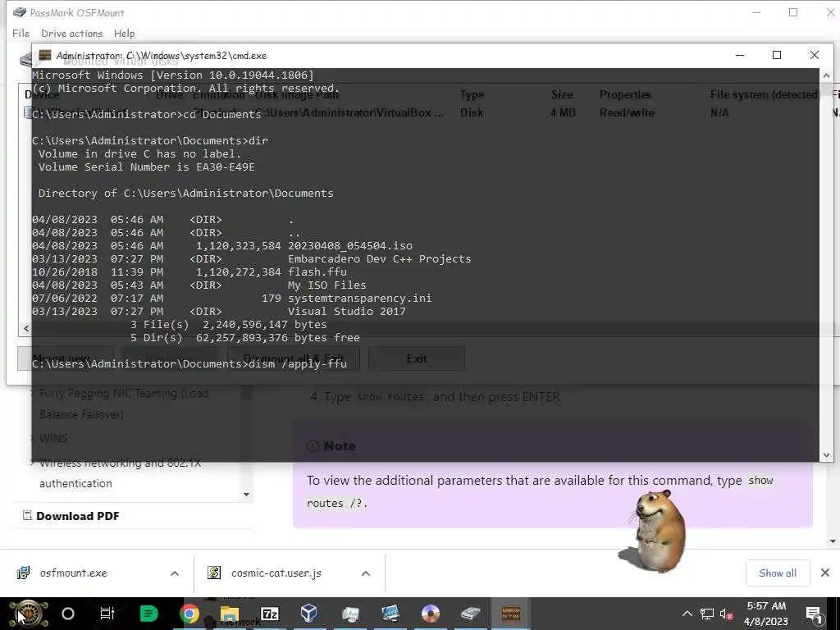Viewport: 840px width, 630px height.
Task: Open File Explorer from the taskbar
Action: coord(230,614)
